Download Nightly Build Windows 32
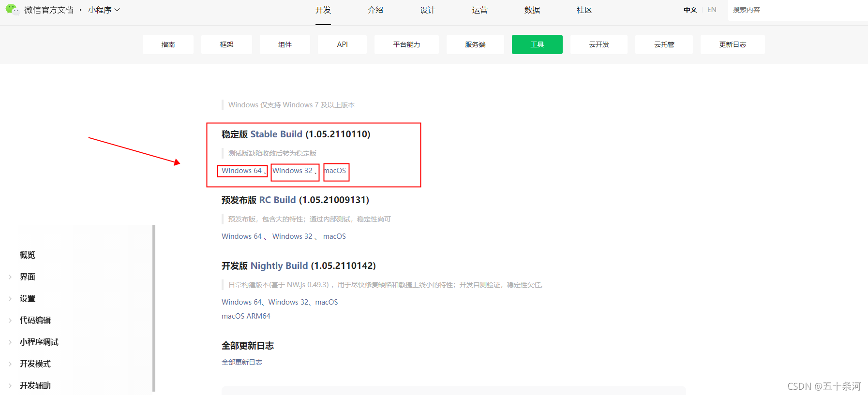 [x=288, y=302]
